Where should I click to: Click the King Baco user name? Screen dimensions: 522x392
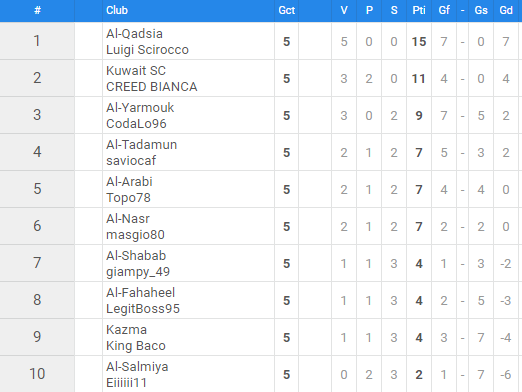[136, 346]
